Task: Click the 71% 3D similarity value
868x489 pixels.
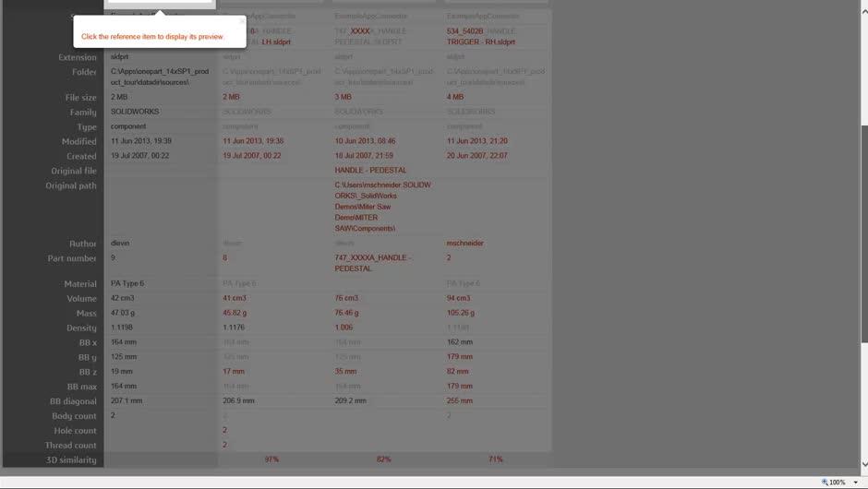Action: [x=496, y=459]
